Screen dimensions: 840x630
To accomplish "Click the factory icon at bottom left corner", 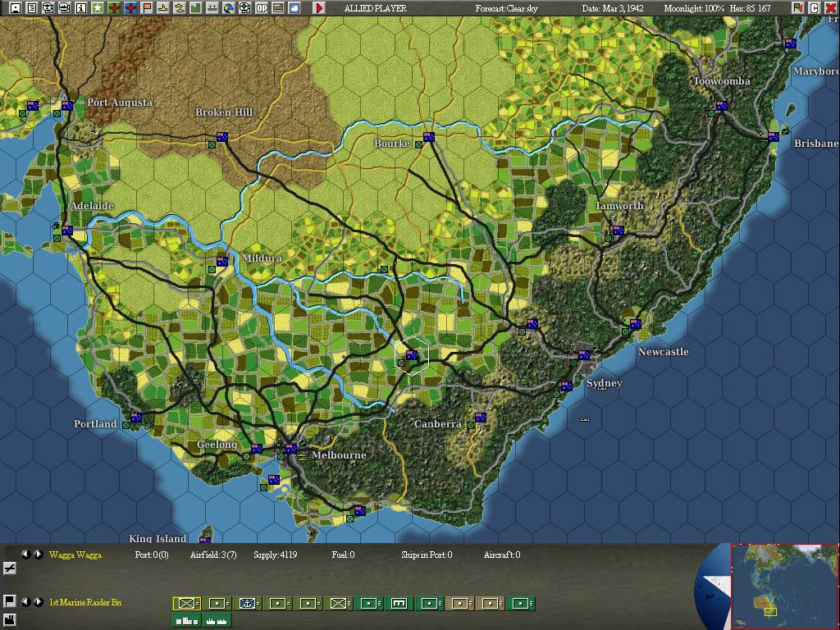I will coord(9,620).
